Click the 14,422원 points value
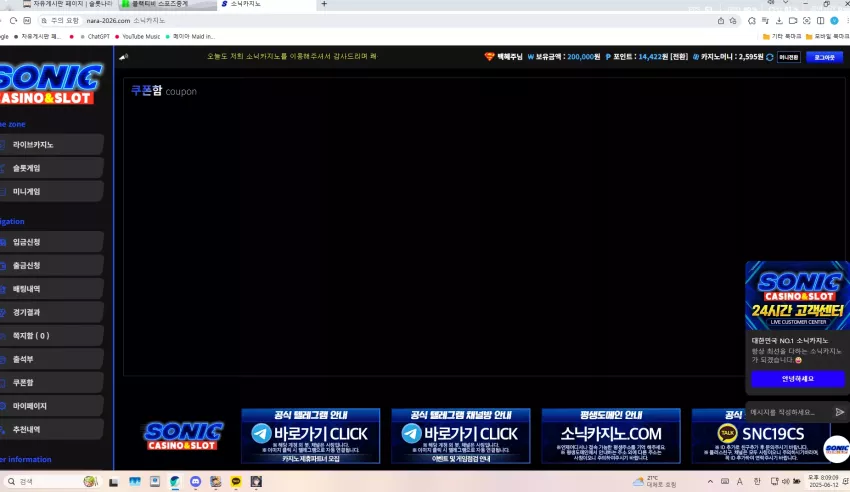This screenshot has width=850, height=492. pyautogui.click(x=653, y=56)
